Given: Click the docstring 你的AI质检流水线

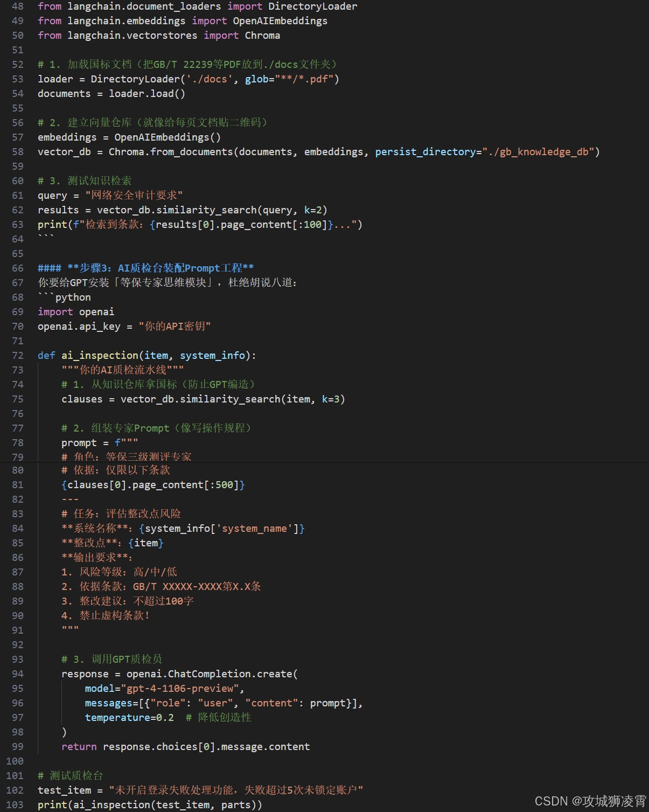Looking at the screenshot, I should pos(123,370).
